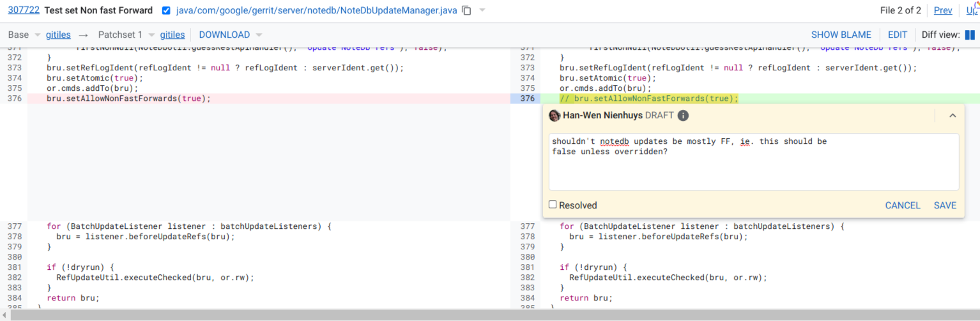Mark the draft comment as Resolved
980x321 pixels.
(x=553, y=205)
